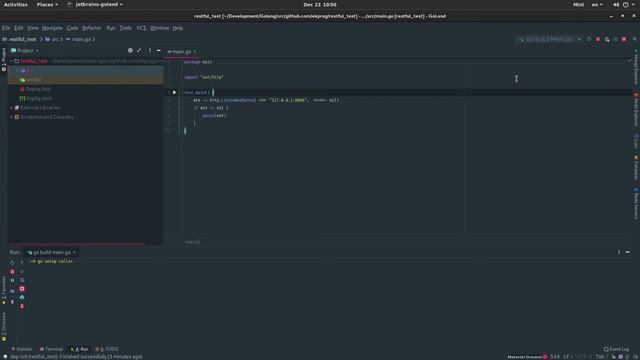
Task: Toggle the Favorites tool window stripe button
Action: tap(4, 290)
